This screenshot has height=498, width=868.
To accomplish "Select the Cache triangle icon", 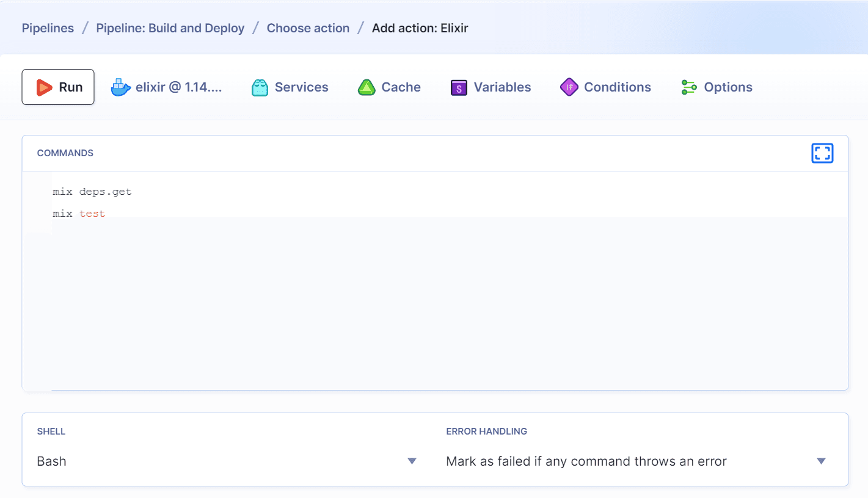I will point(366,87).
